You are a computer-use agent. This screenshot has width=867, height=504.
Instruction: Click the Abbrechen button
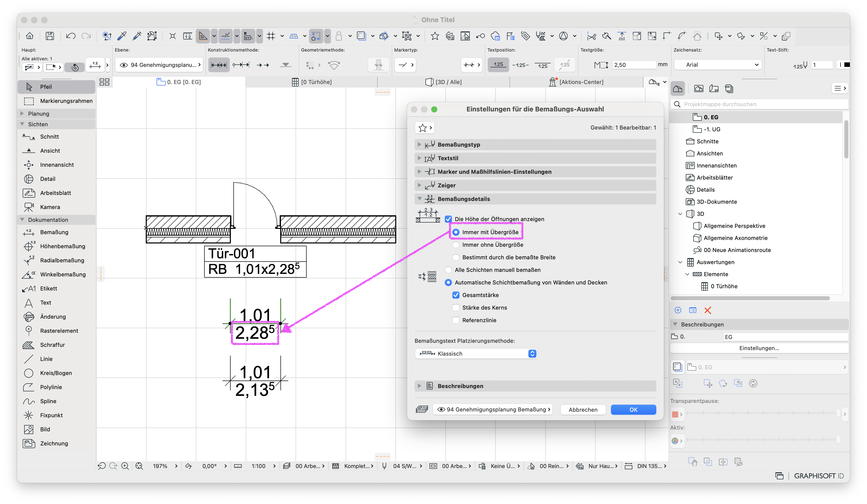[x=583, y=409]
